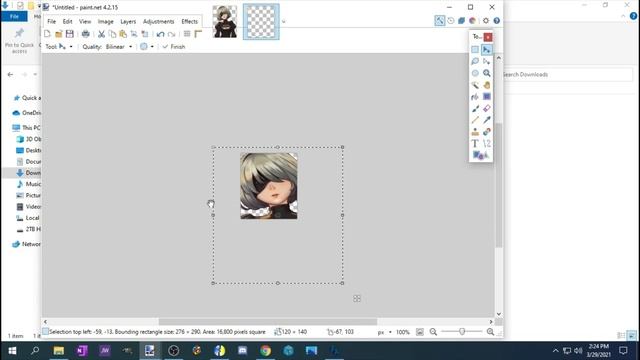
Task: Open paint.net Settings gear
Action: 486,20
